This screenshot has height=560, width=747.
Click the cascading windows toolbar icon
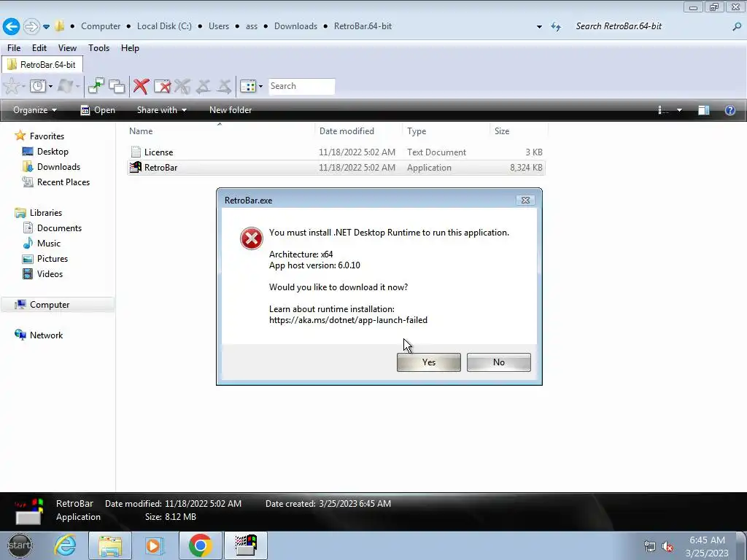pyautogui.click(x=117, y=86)
